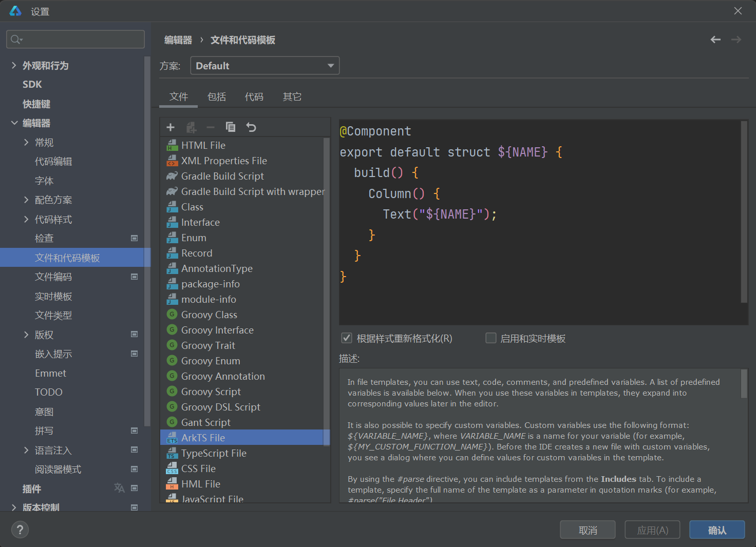Click project-level marker beside 检查

(135, 238)
